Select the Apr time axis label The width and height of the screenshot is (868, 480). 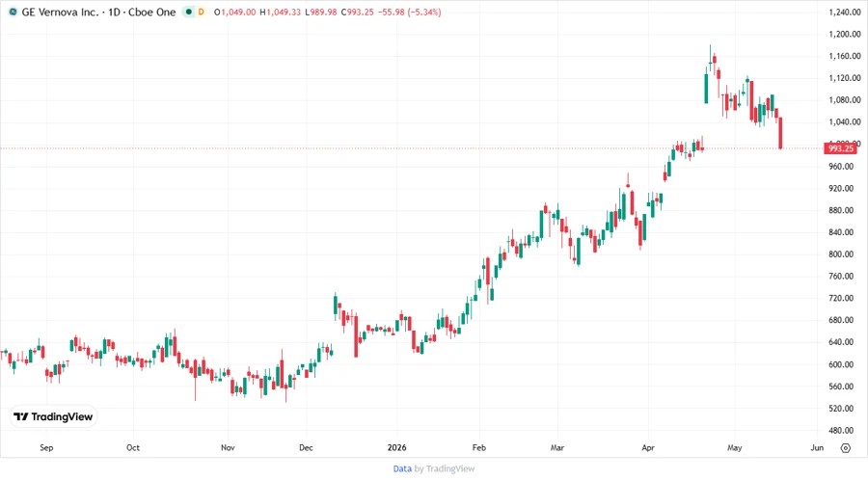click(648, 447)
